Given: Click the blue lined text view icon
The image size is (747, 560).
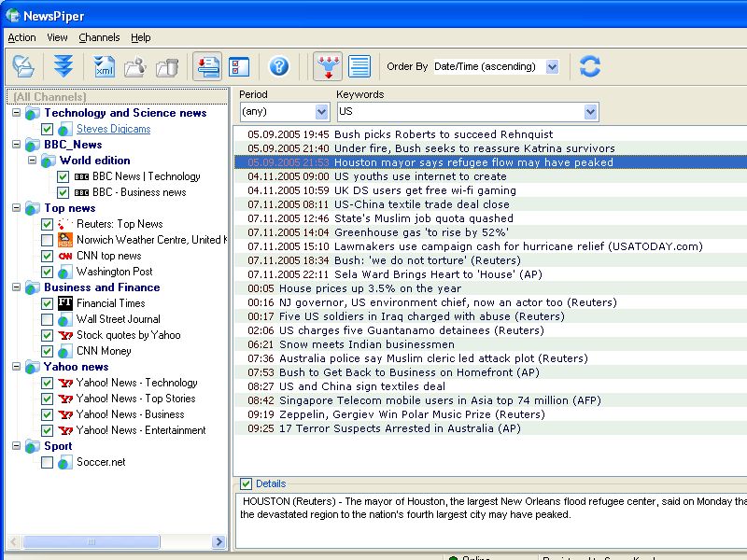Looking at the screenshot, I should click(359, 66).
